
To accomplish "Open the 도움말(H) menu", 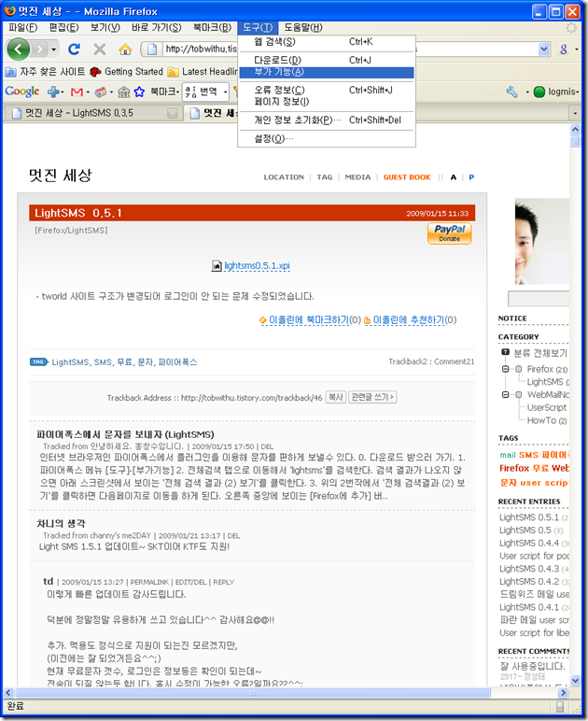I will click(303, 28).
